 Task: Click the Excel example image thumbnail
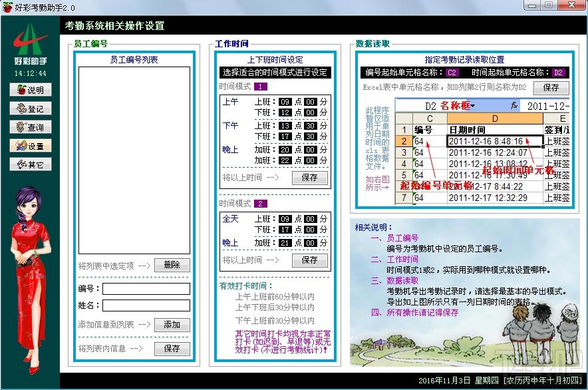click(482, 151)
